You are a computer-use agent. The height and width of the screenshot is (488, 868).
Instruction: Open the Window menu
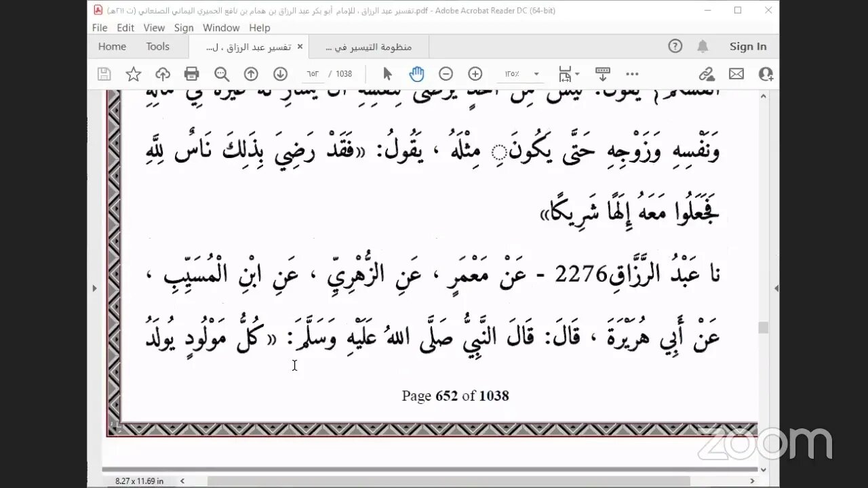pyautogui.click(x=221, y=28)
